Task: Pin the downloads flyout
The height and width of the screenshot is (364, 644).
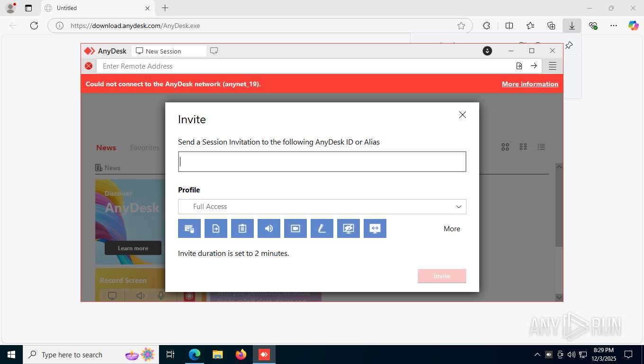Action: pyautogui.click(x=569, y=45)
